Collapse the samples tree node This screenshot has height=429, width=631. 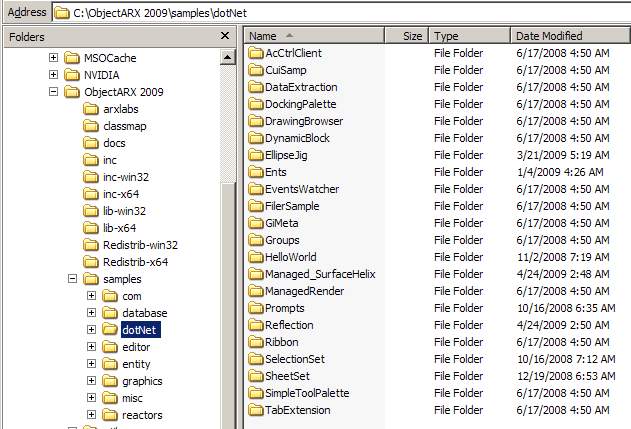(x=72, y=278)
